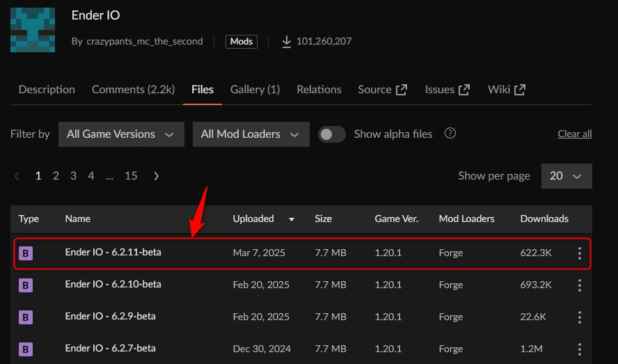Click the 22.6K downloads value

[x=533, y=317]
